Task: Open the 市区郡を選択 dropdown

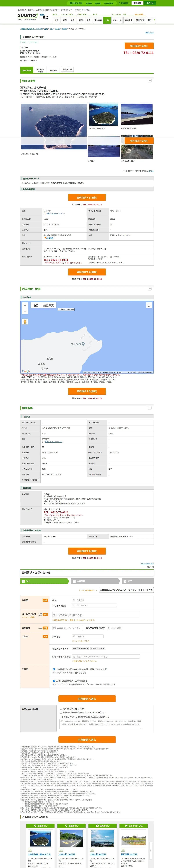Action: pos(98,648)
